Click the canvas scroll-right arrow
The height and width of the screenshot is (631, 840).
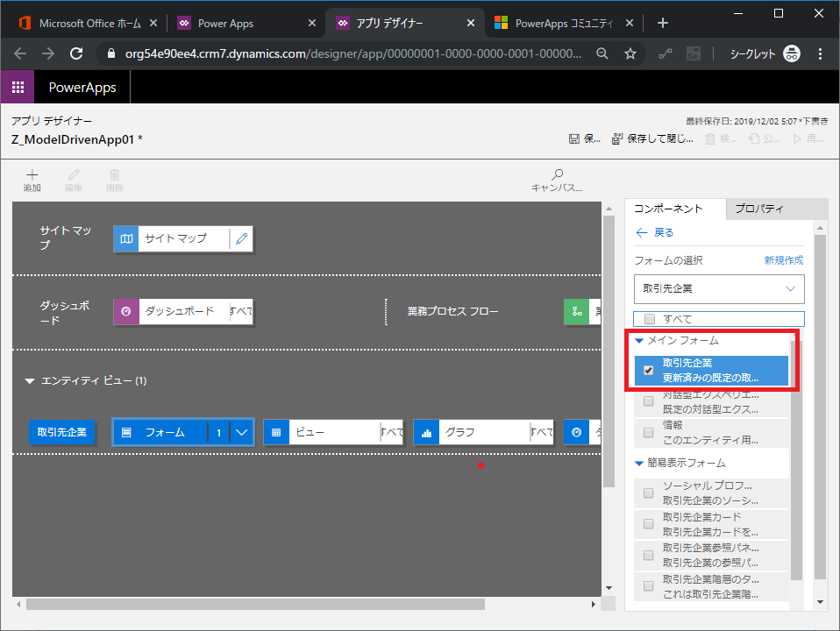593,604
